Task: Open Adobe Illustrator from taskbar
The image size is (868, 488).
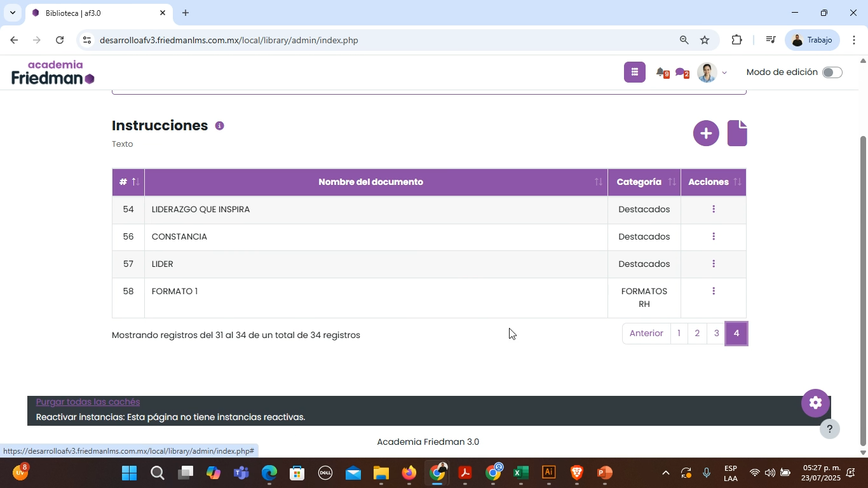Action: (549, 473)
